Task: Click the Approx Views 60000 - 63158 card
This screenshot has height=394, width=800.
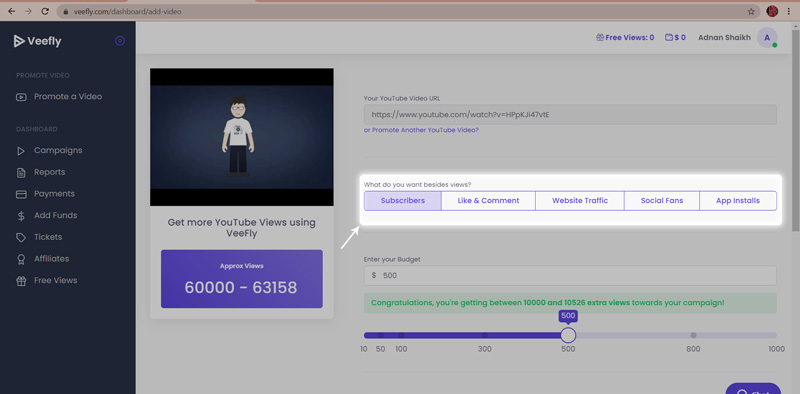Action: point(242,279)
